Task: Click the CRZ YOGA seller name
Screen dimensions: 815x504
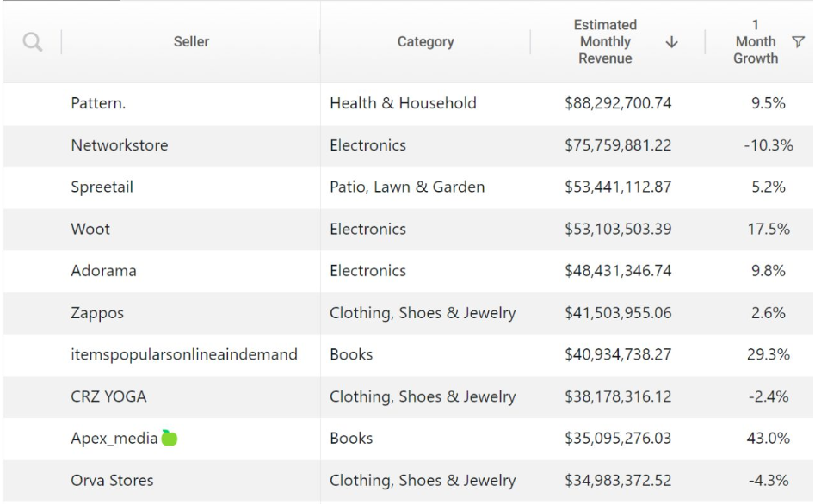Action: [108, 396]
